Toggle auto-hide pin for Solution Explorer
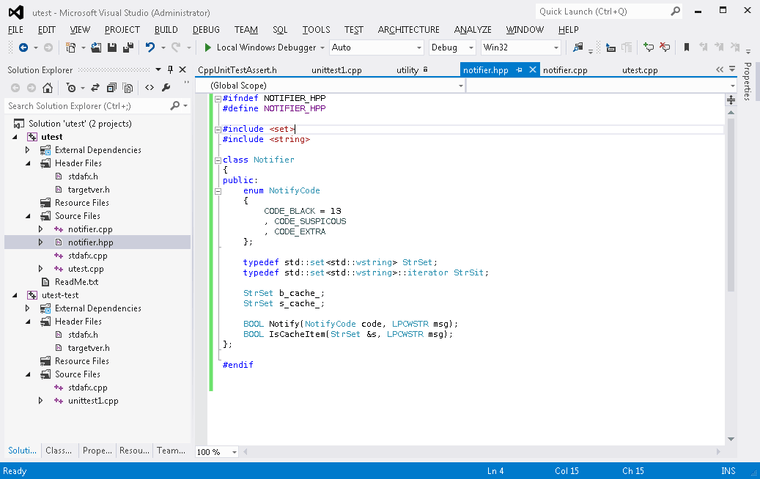The height and width of the screenshot is (479, 760). 171,70
